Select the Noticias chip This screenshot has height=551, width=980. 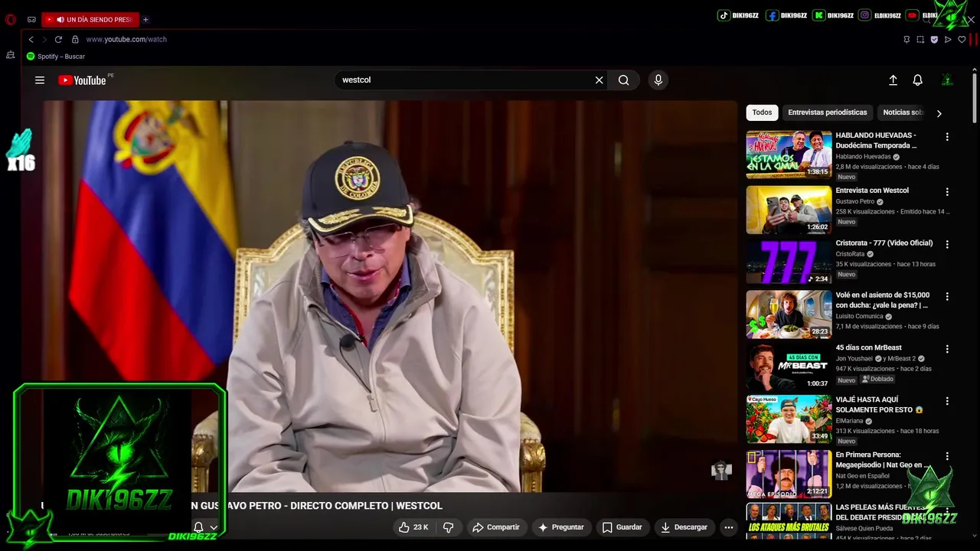click(902, 112)
